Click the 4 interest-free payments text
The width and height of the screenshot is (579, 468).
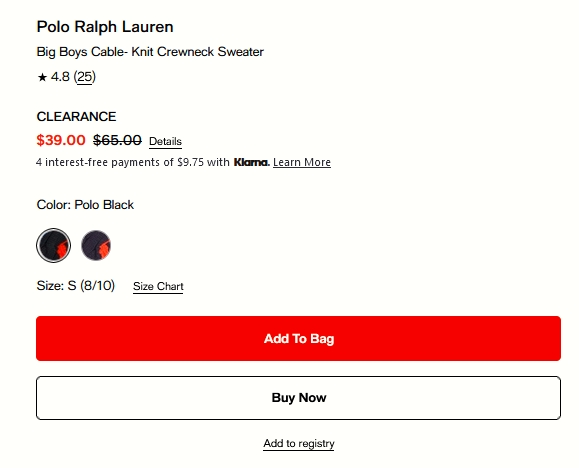(133, 163)
